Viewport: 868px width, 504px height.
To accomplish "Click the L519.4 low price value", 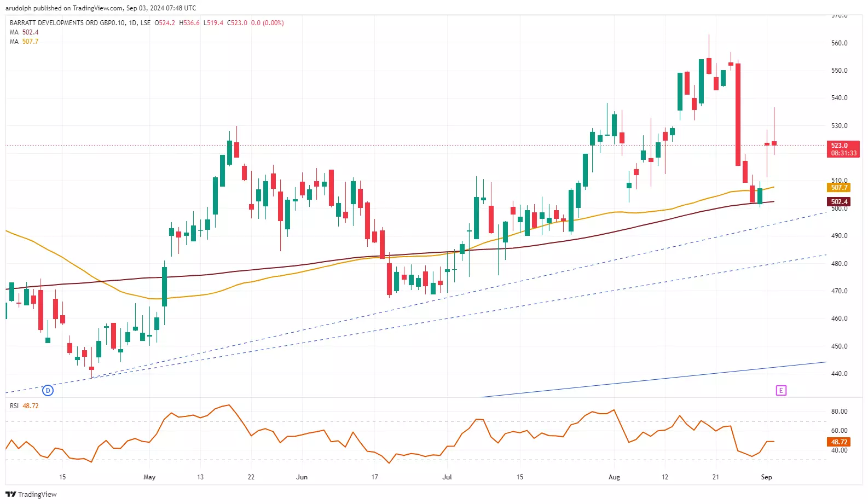I will coord(213,23).
